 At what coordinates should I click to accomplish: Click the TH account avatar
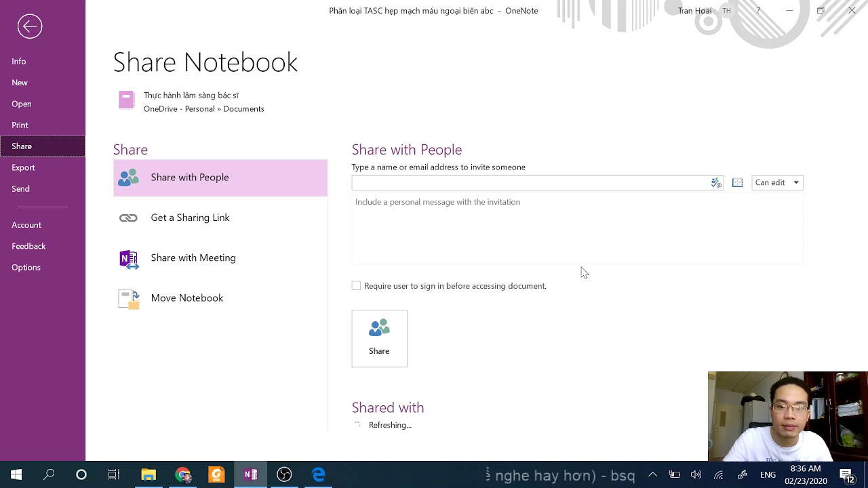point(727,11)
